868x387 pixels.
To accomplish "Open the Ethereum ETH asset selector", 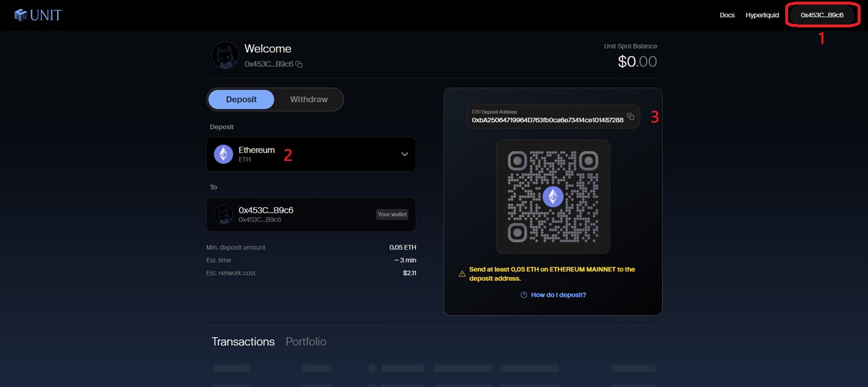I will pyautogui.click(x=311, y=154).
